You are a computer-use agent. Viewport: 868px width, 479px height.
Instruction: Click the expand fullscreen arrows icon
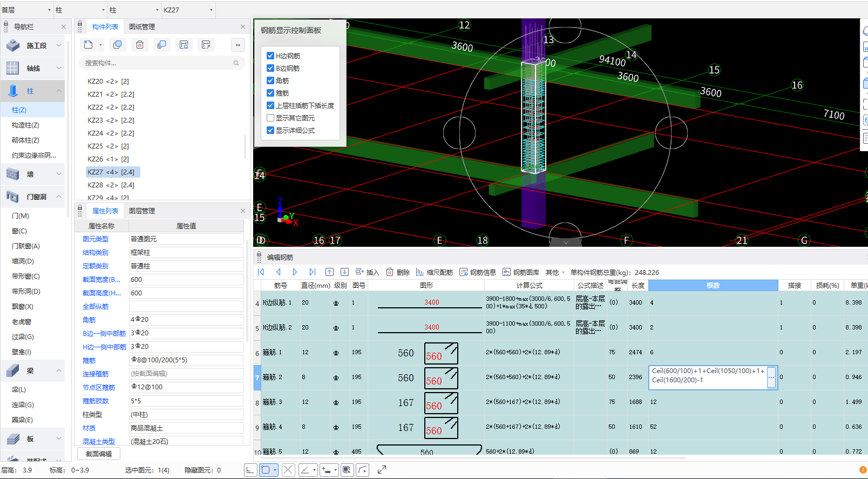(382, 470)
